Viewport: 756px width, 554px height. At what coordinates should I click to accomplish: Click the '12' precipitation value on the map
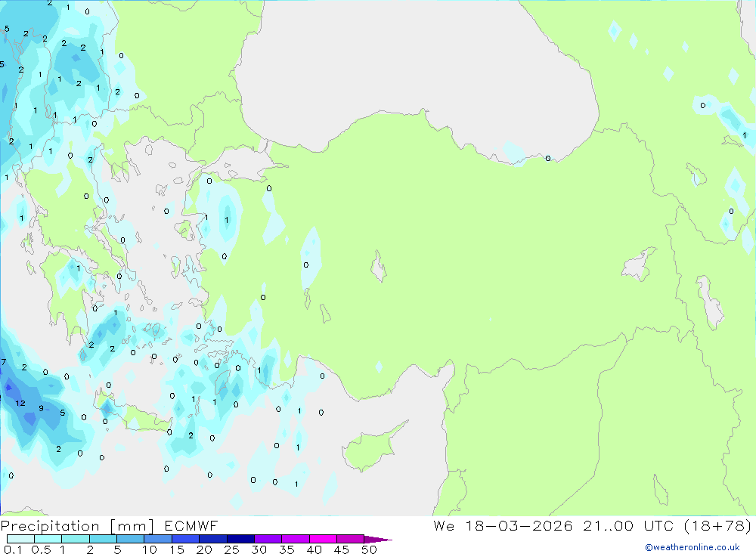(20, 403)
